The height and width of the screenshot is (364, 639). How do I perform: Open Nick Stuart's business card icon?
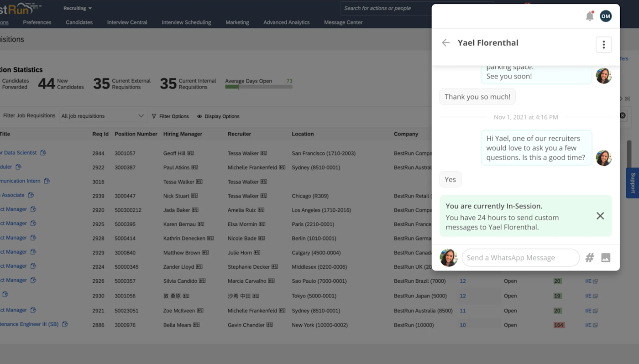(x=194, y=196)
